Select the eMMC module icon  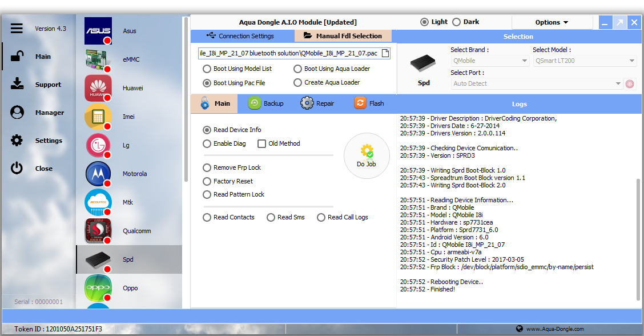pyautogui.click(x=98, y=59)
